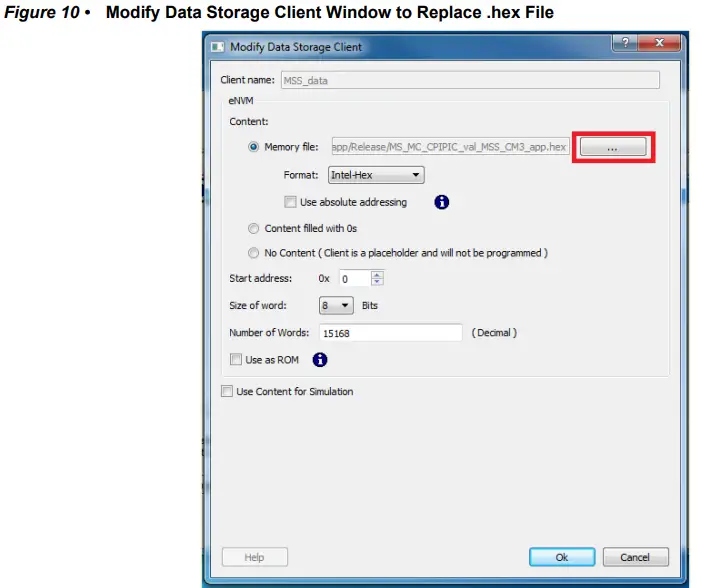Click the memory file path field
The width and height of the screenshot is (701, 588).
pos(450,147)
